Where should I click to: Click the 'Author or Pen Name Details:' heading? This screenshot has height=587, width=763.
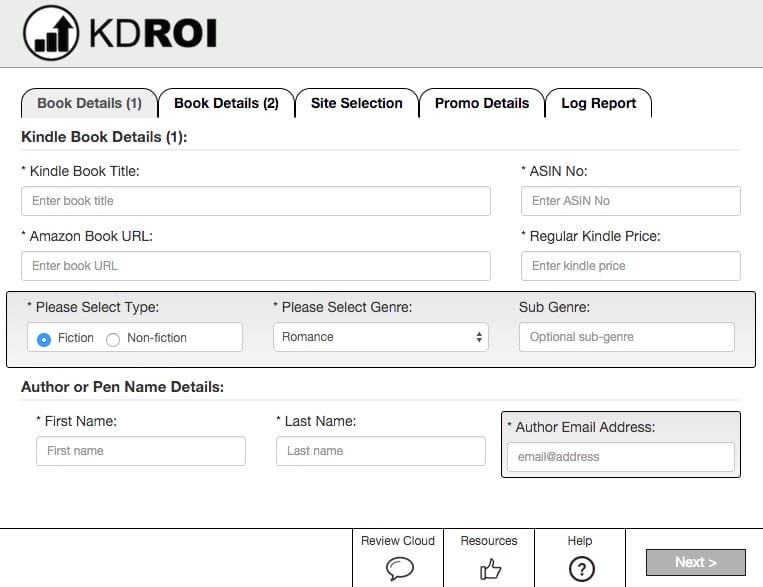pyautogui.click(x=123, y=387)
